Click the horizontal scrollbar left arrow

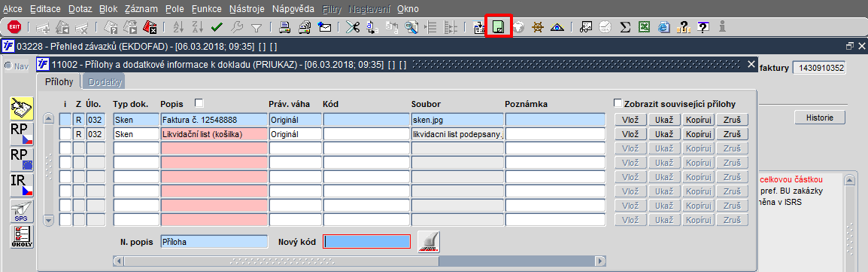117,261
